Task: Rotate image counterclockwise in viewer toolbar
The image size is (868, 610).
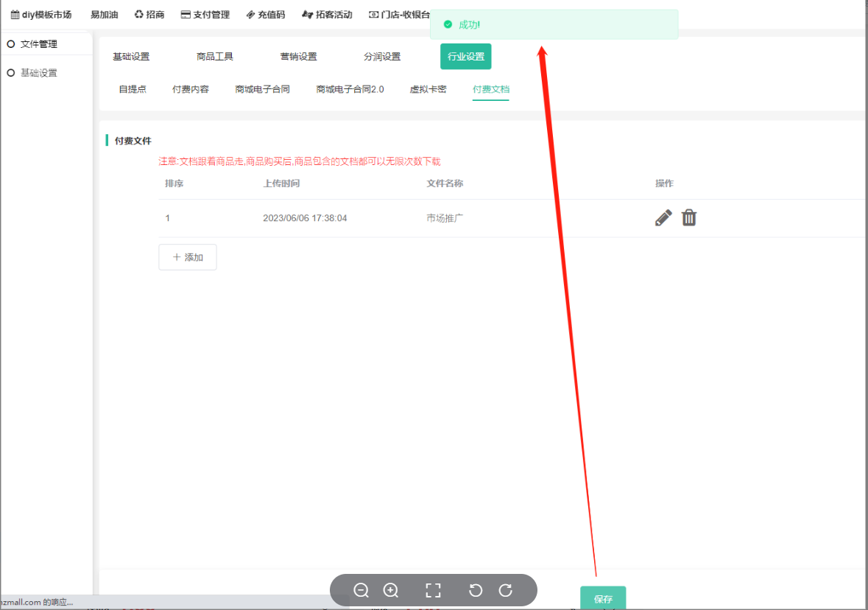Action: (476, 590)
